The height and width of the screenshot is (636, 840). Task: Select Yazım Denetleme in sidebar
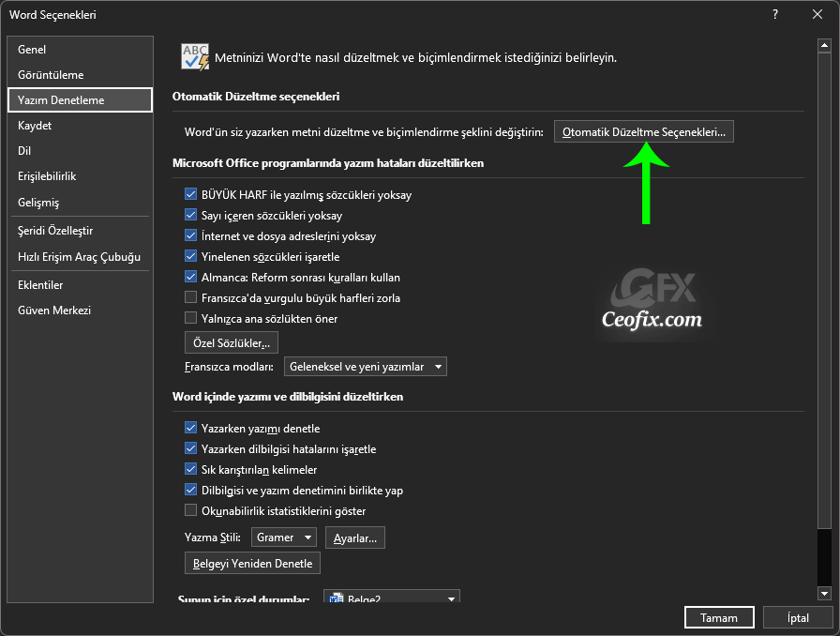[81, 100]
